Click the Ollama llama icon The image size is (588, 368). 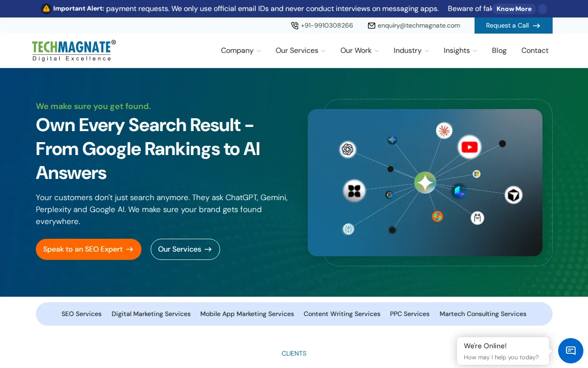pos(477,218)
